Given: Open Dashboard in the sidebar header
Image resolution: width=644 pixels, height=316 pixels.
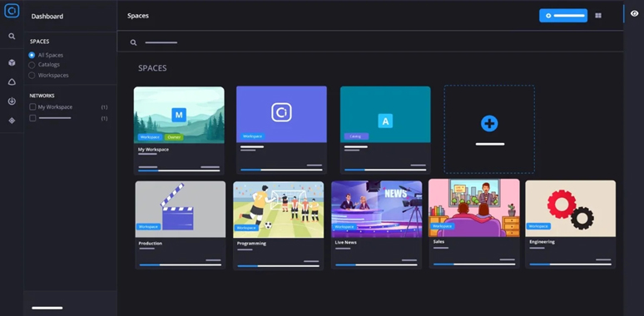Looking at the screenshot, I should click(47, 17).
